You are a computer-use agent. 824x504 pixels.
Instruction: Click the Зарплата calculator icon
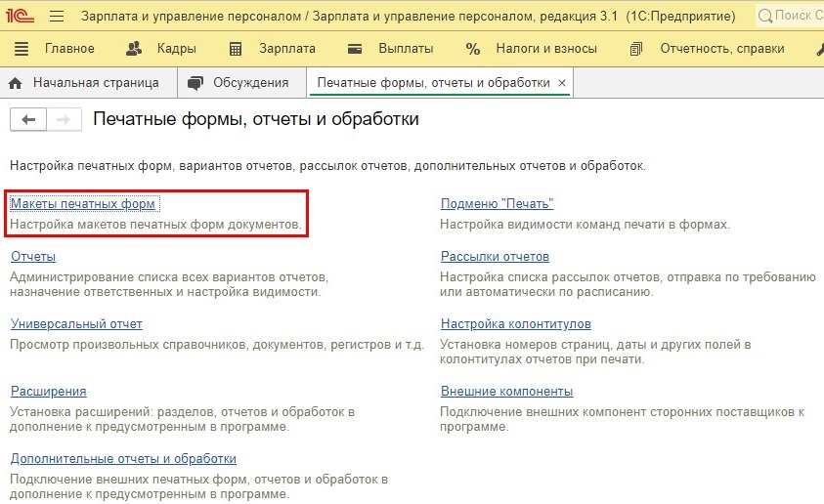pos(236,49)
